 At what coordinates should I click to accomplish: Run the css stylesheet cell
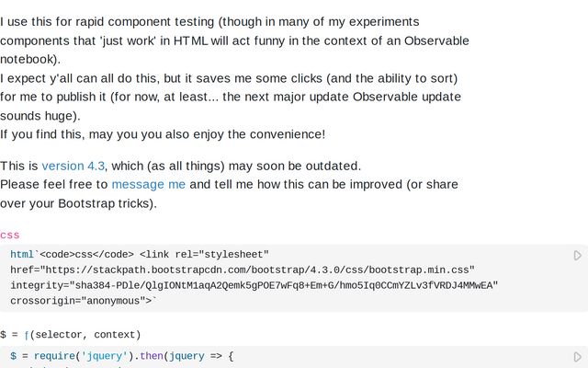tap(578, 255)
